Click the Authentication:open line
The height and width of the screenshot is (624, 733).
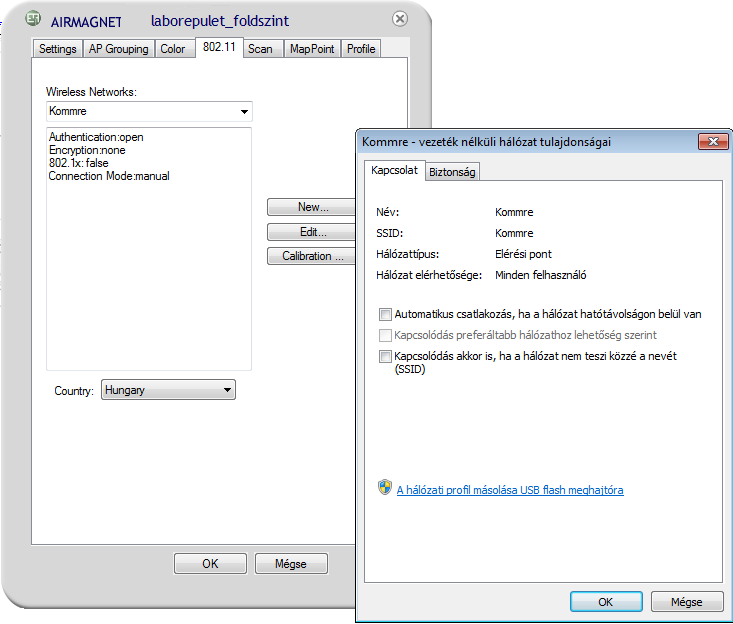(x=96, y=137)
